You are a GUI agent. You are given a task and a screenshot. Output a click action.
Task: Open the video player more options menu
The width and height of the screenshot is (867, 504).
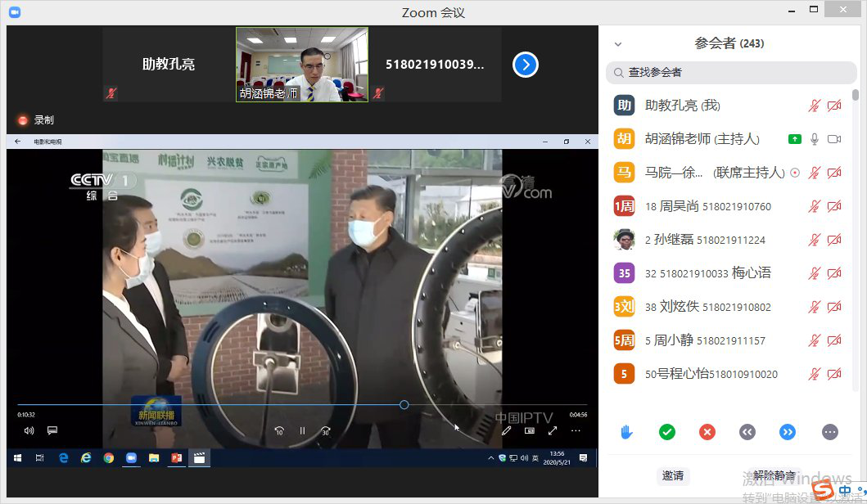pos(576,430)
